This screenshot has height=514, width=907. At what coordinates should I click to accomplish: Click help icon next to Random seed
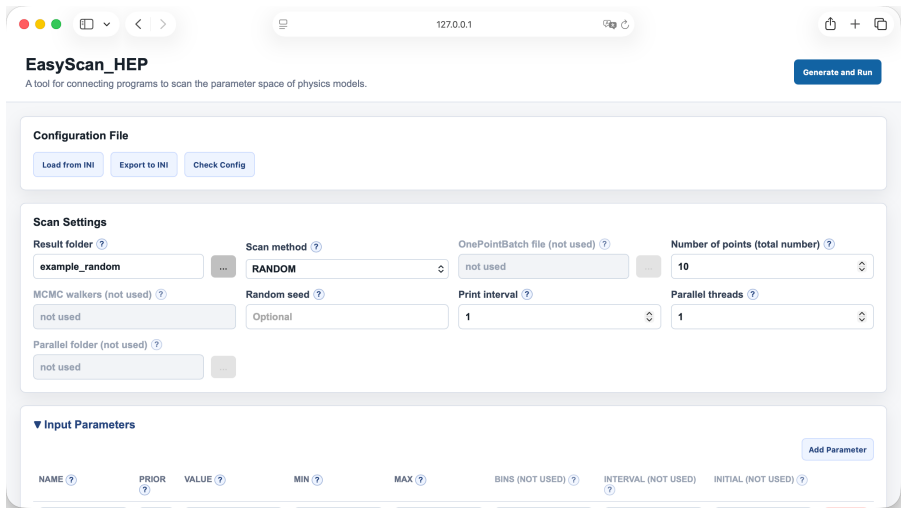(319, 294)
